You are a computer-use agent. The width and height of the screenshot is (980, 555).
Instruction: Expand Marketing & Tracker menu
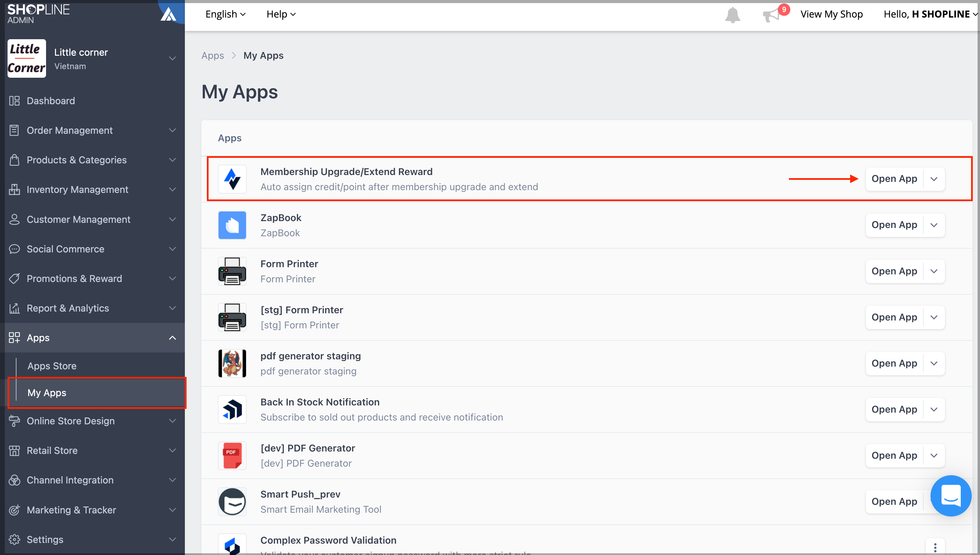click(92, 510)
